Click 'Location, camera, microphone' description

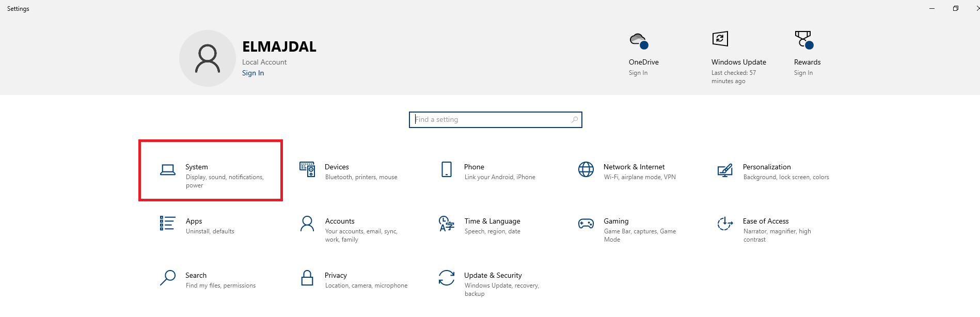[x=366, y=286]
